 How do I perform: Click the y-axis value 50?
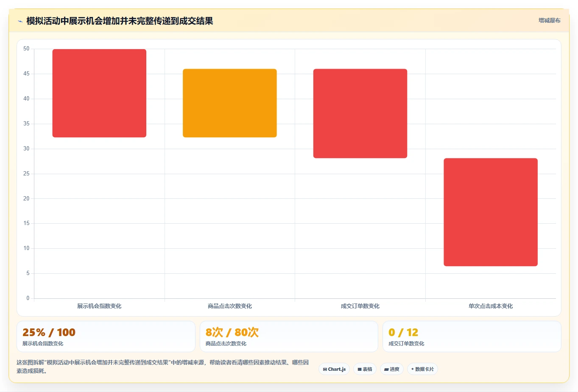point(26,49)
